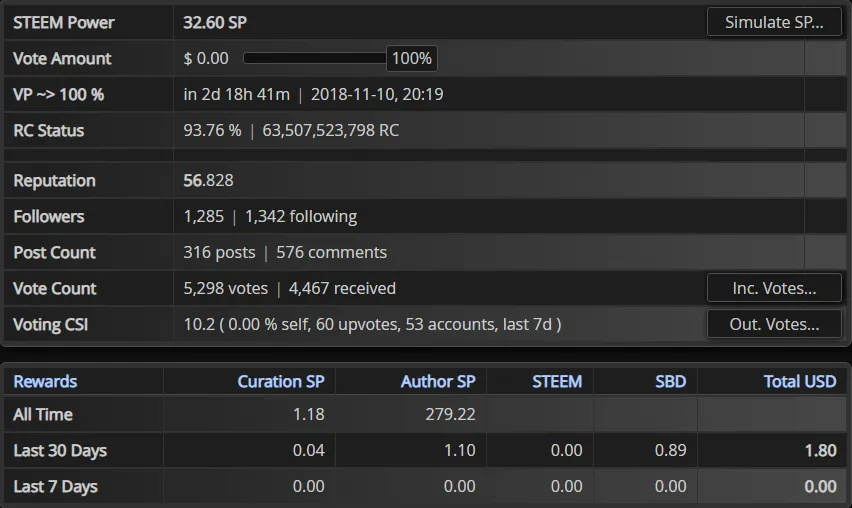Click the 316 posts count

pyautogui.click(x=219, y=252)
